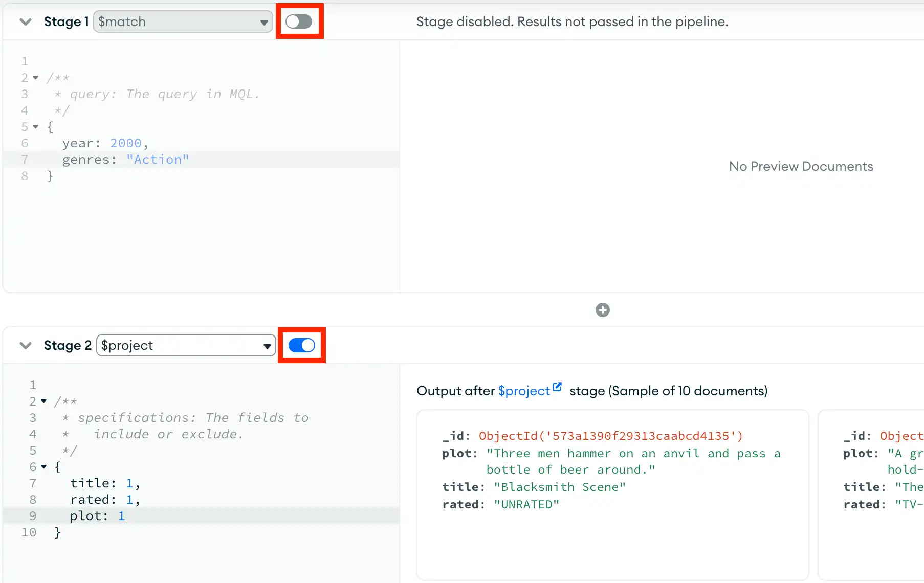This screenshot has height=583, width=924.
Task: Click the dropdown caret on $project selector
Action: coord(267,345)
